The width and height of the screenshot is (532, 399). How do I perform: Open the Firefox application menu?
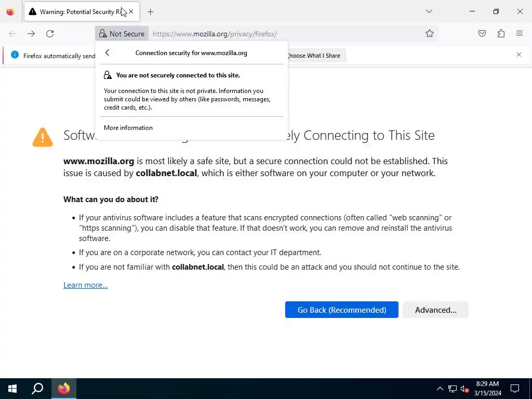520,33
